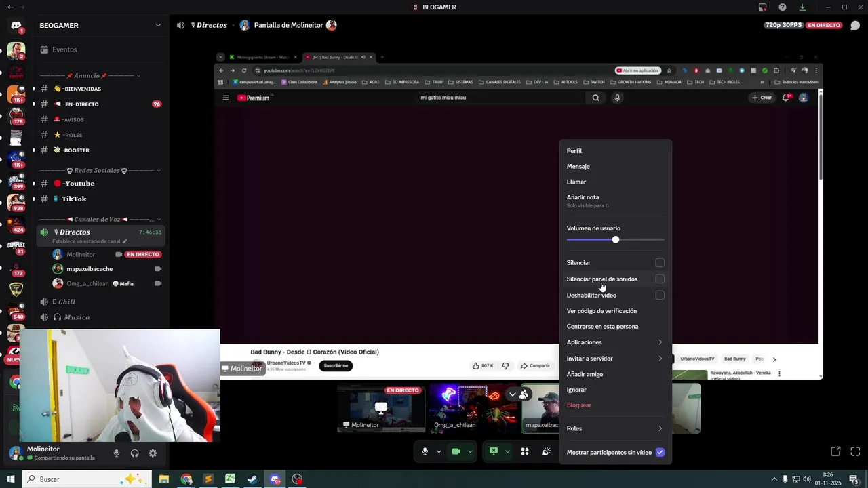This screenshot has width=868, height=488.
Task: Open File Explorer from taskbar
Action: point(164,479)
